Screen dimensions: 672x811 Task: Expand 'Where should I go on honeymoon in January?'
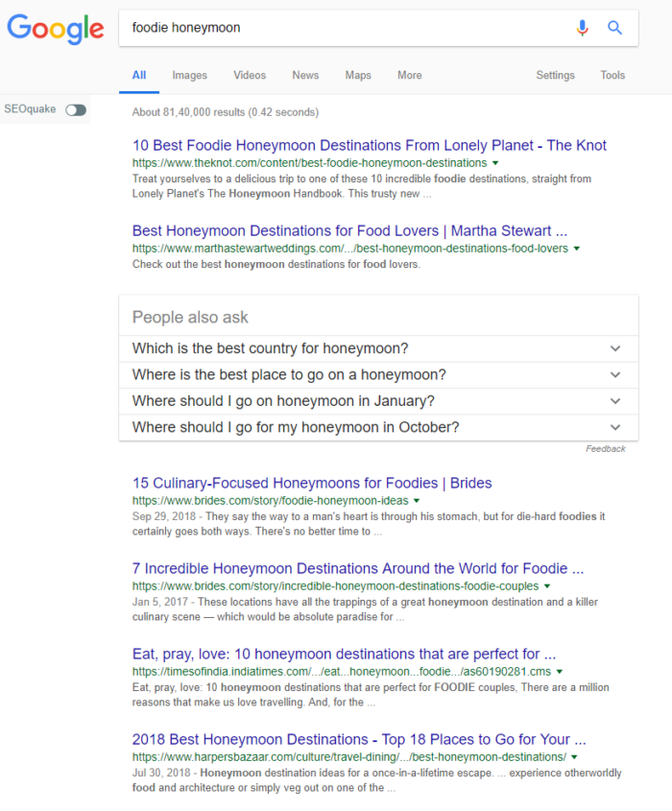378,401
